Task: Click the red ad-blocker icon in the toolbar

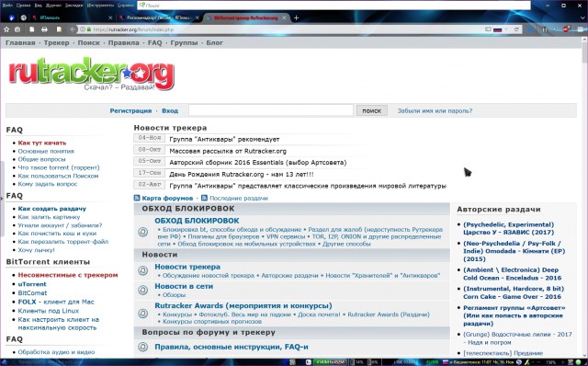Action: 566,29
